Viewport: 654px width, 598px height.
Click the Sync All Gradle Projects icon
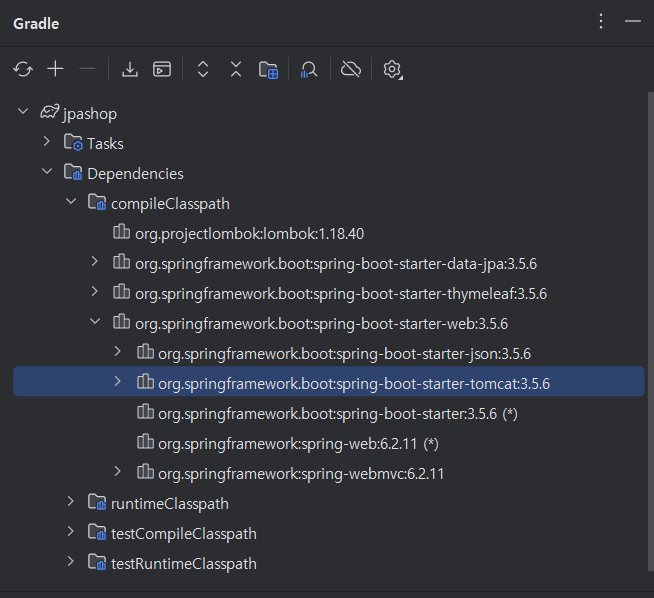[x=23, y=69]
